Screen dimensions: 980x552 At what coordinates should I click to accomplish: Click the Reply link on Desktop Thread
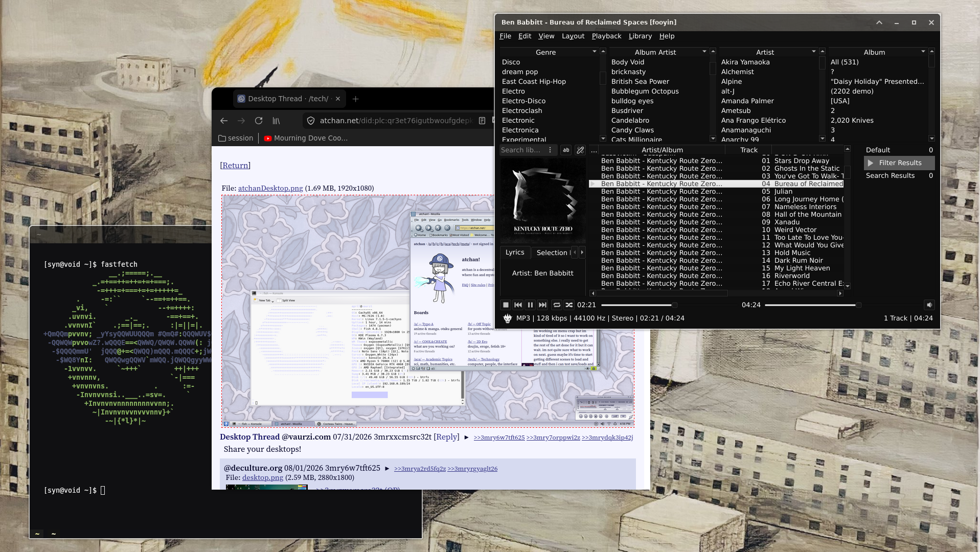coord(446,437)
